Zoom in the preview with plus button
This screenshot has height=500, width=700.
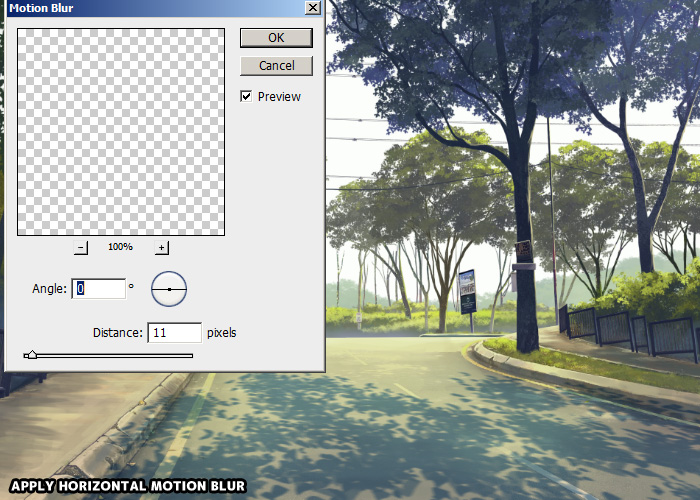162,247
